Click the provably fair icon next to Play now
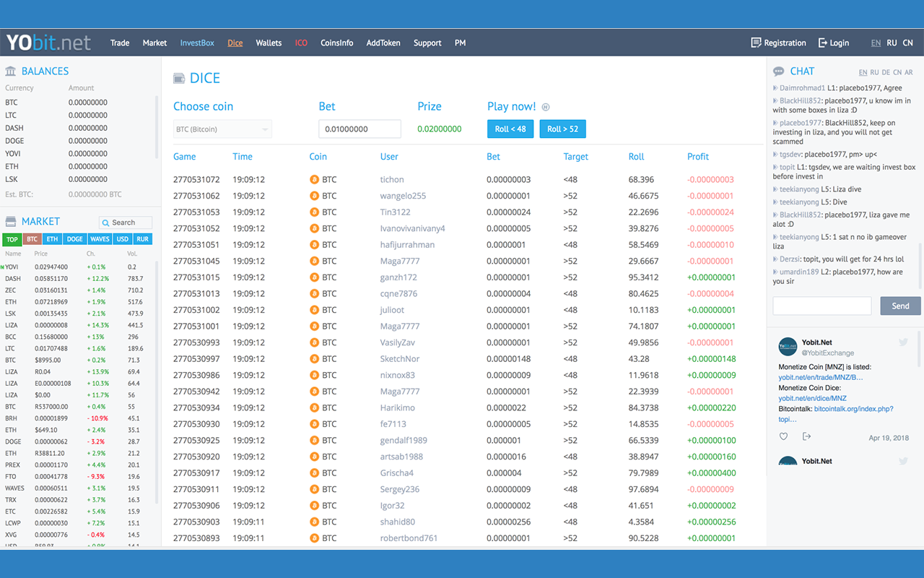This screenshot has width=924, height=578. coord(545,106)
